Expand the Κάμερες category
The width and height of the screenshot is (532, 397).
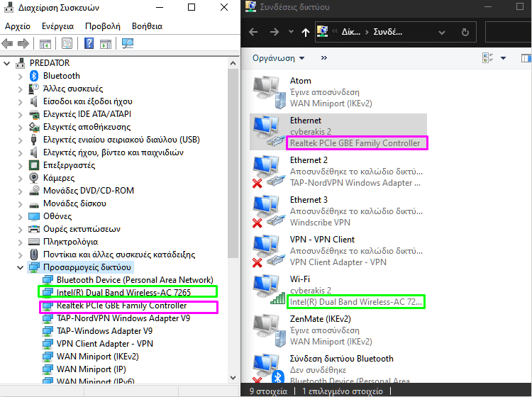20,178
